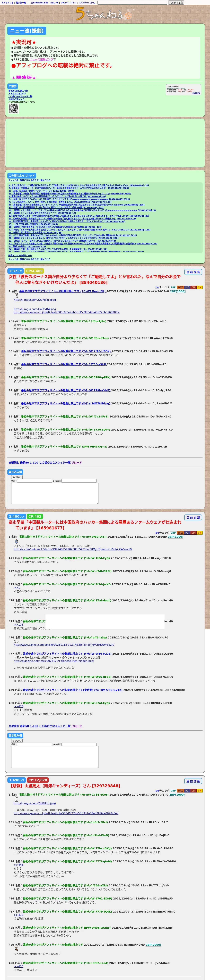The height and width of the screenshot is (980, 210).
Task: Click the スレタイ検索 button
Action: tap(176, 3)
